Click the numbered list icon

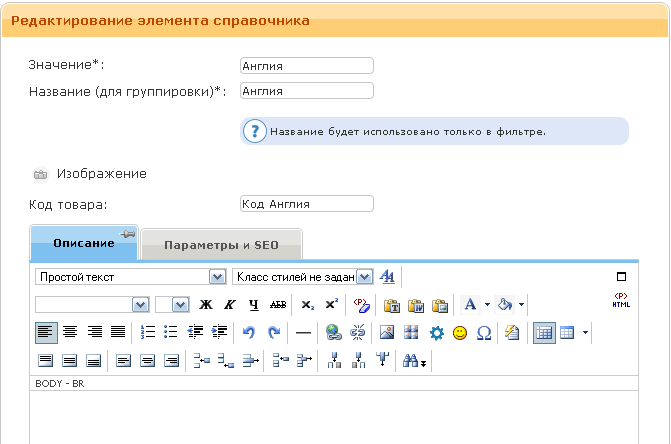coord(147,333)
